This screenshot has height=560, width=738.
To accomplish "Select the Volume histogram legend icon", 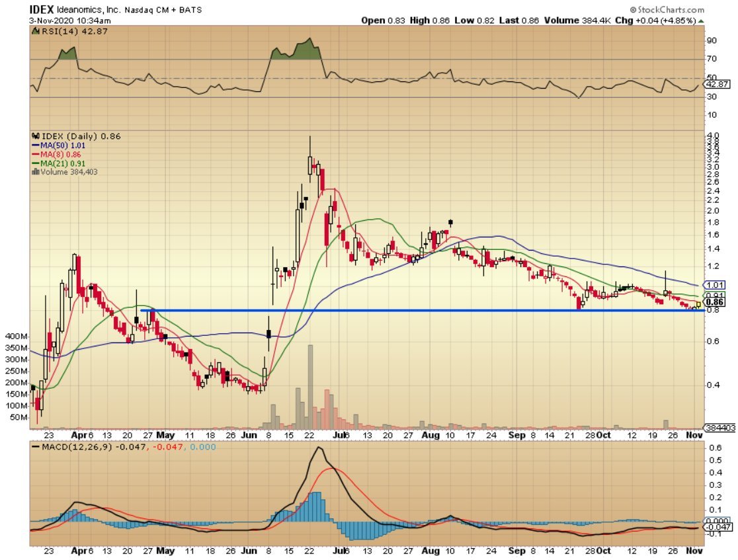I will point(34,170).
